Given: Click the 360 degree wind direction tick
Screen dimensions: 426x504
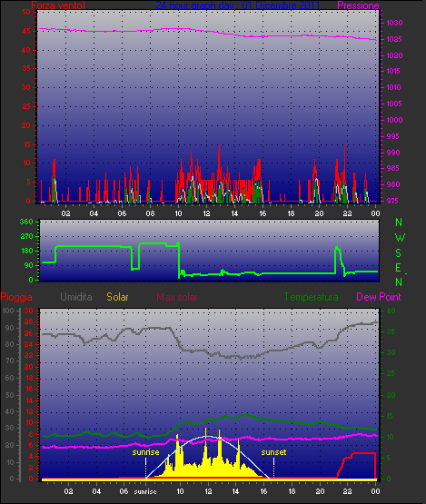Looking at the screenshot, I should 26,222.
